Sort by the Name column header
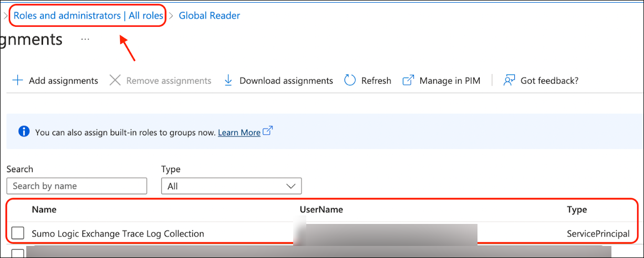The image size is (644, 258). click(x=44, y=210)
